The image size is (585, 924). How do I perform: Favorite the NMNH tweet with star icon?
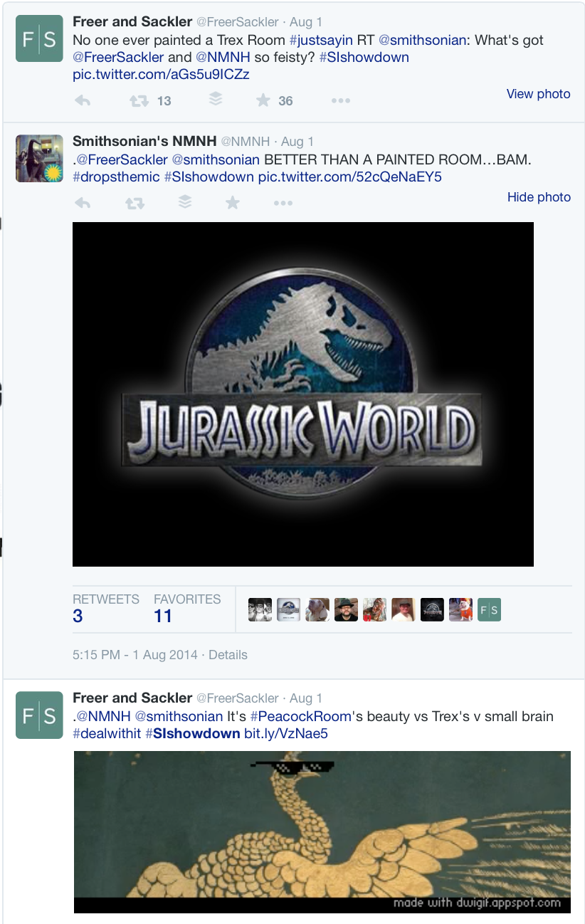click(232, 204)
